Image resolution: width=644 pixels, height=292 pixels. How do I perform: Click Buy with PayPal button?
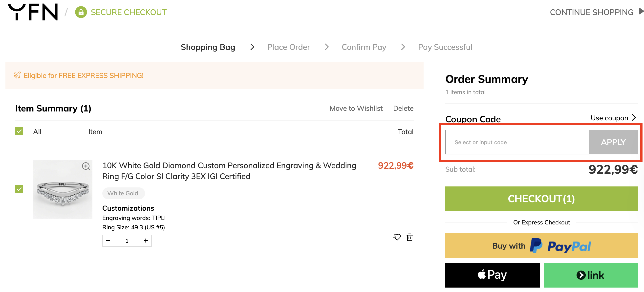(x=541, y=246)
